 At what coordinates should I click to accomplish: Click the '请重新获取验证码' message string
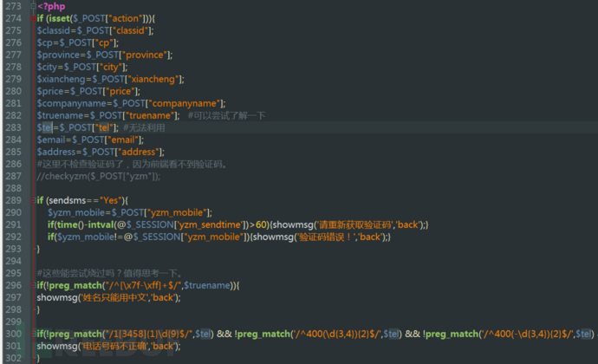click(354, 224)
